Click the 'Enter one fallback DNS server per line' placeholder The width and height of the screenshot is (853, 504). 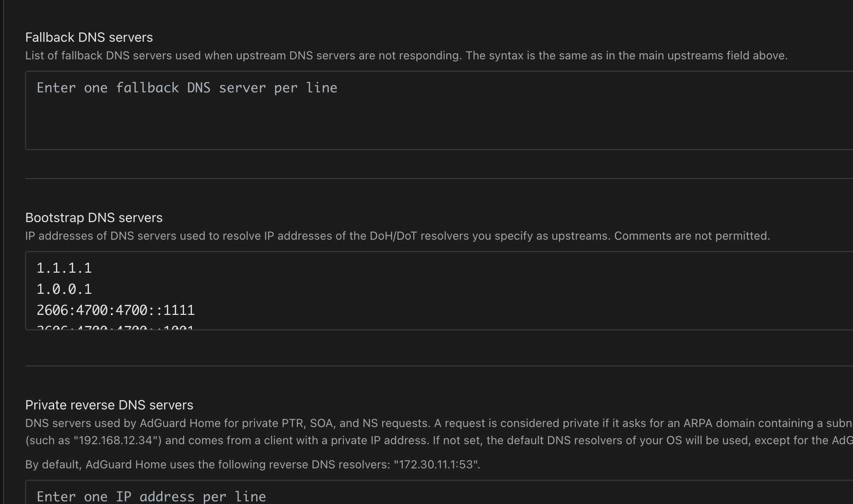(x=187, y=88)
